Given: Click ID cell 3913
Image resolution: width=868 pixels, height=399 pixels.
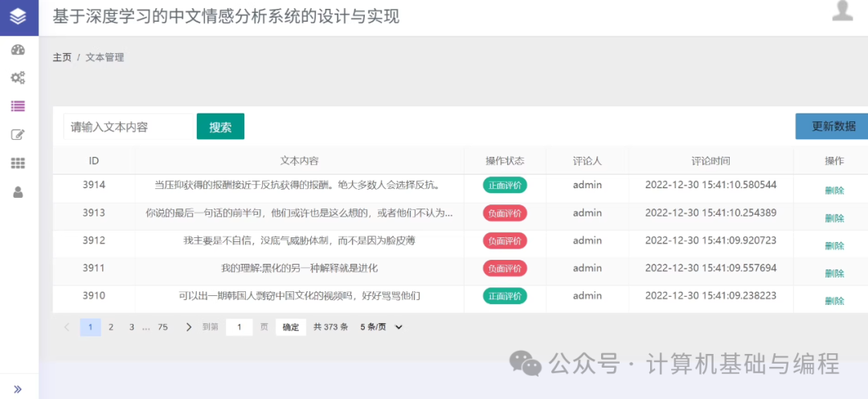Looking at the screenshot, I should pos(93,213).
